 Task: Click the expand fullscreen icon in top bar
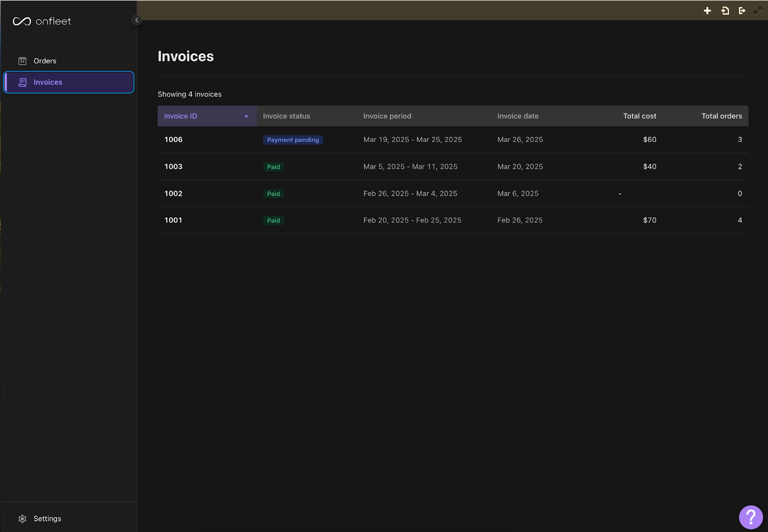(x=758, y=10)
